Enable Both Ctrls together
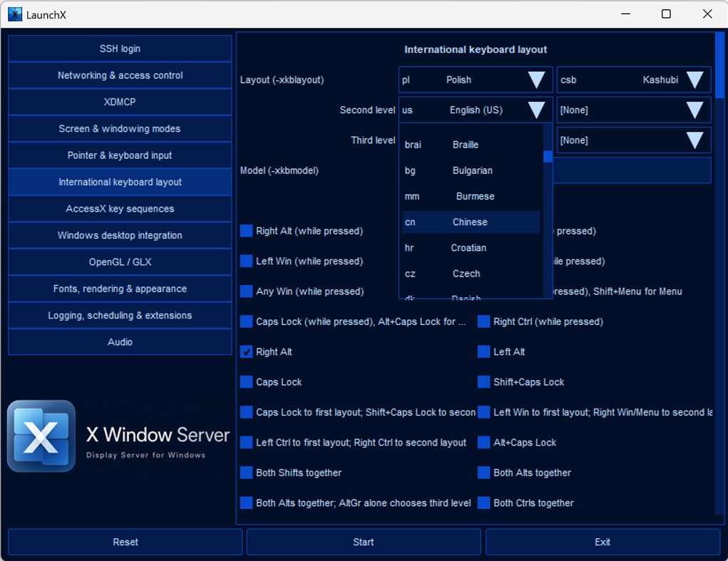 pyautogui.click(x=483, y=503)
